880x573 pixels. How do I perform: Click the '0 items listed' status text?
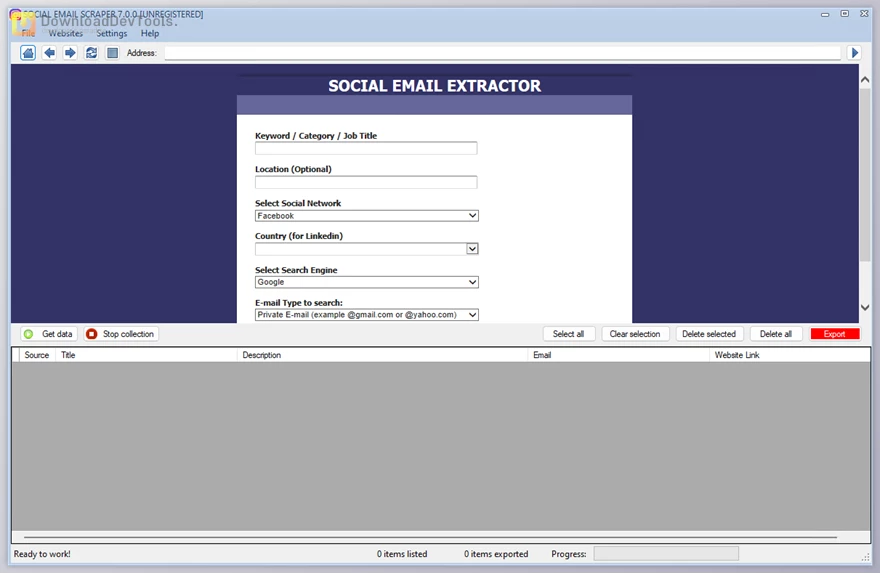pos(402,554)
